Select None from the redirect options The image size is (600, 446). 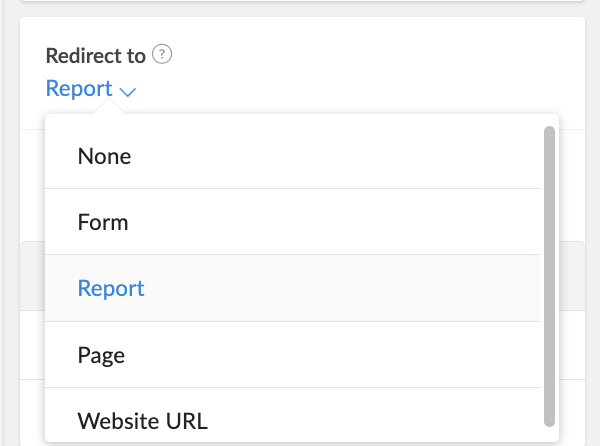(x=104, y=156)
